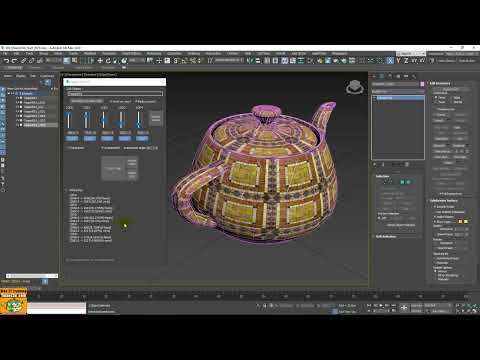Activate the Select and Move tool

[100, 61]
